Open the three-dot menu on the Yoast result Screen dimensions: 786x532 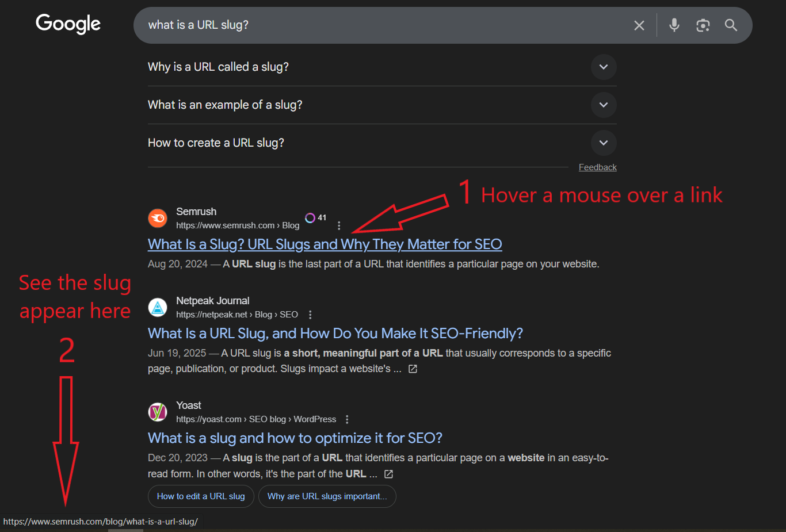347,420
